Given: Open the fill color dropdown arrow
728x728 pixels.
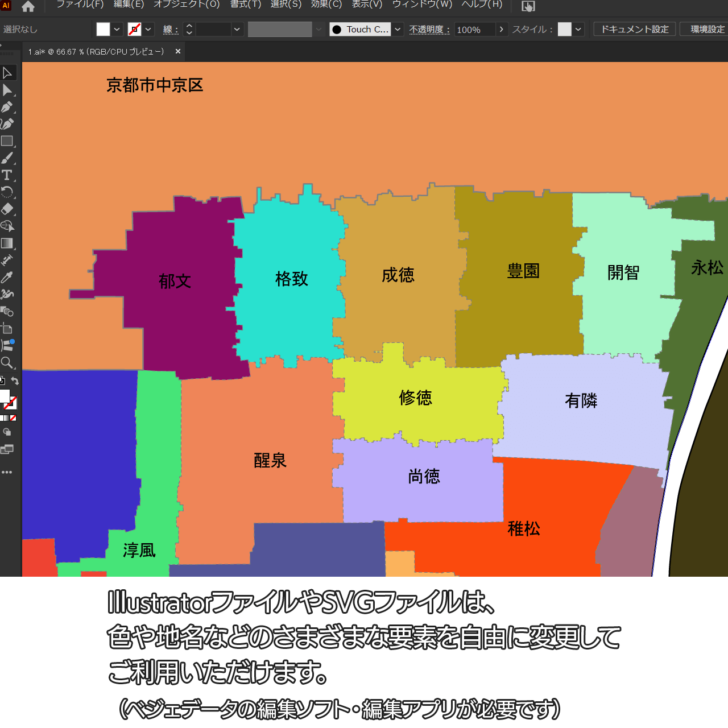Looking at the screenshot, I should (117, 30).
